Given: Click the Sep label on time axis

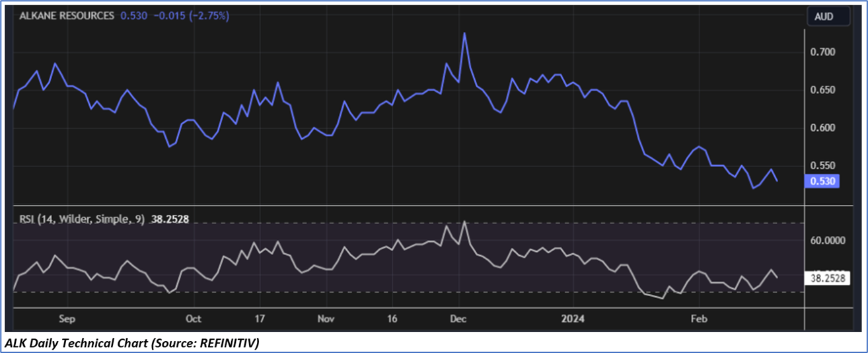Looking at the screenshot, I should pyautogui.click(x=67, y=319).
